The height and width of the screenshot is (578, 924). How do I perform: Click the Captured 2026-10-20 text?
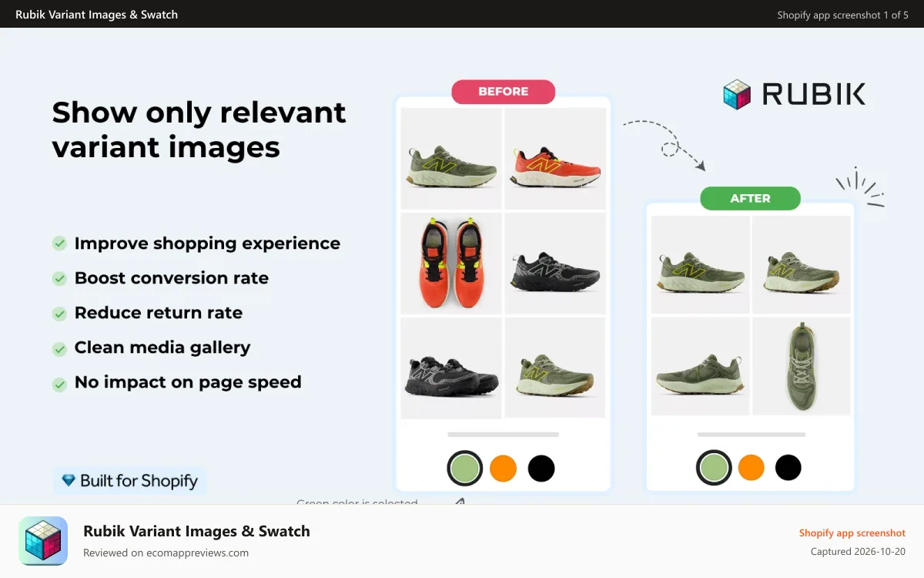pyautogui.click(x=858, y=552)
